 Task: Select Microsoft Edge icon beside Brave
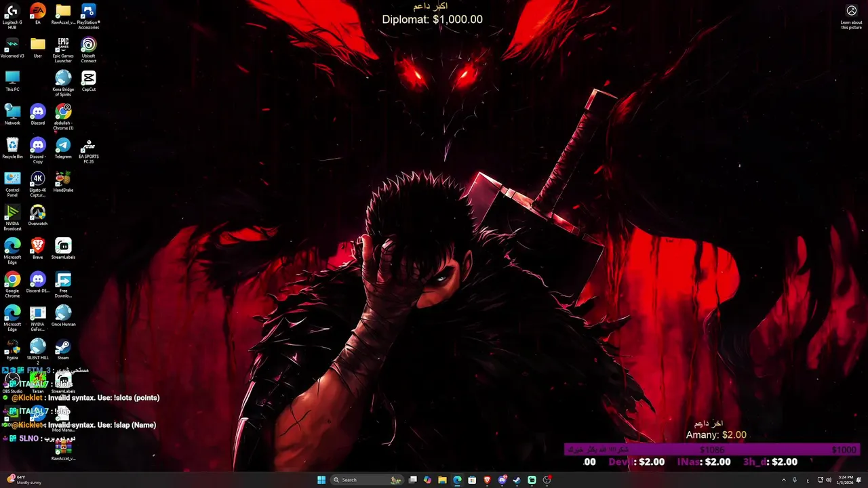[x=12, y=251]
